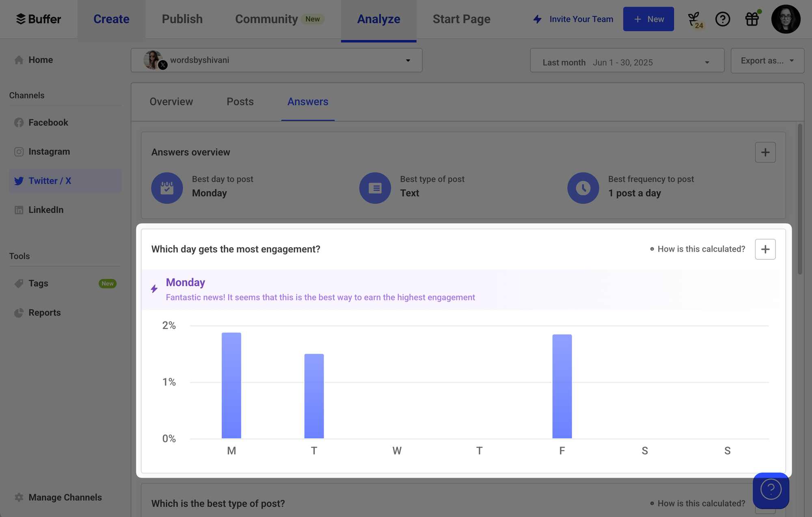Click the New button
The image size is (812, 517).
coord(648,19)
